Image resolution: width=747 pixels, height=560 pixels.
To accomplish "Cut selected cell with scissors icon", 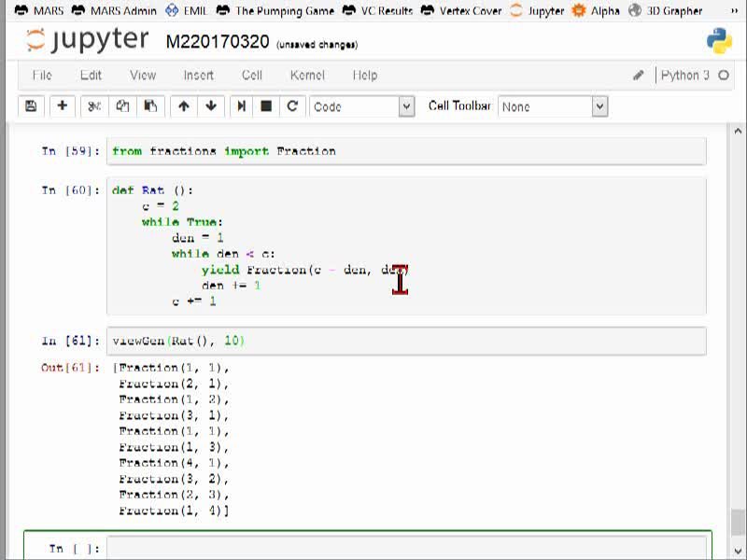I will (94, 106).
